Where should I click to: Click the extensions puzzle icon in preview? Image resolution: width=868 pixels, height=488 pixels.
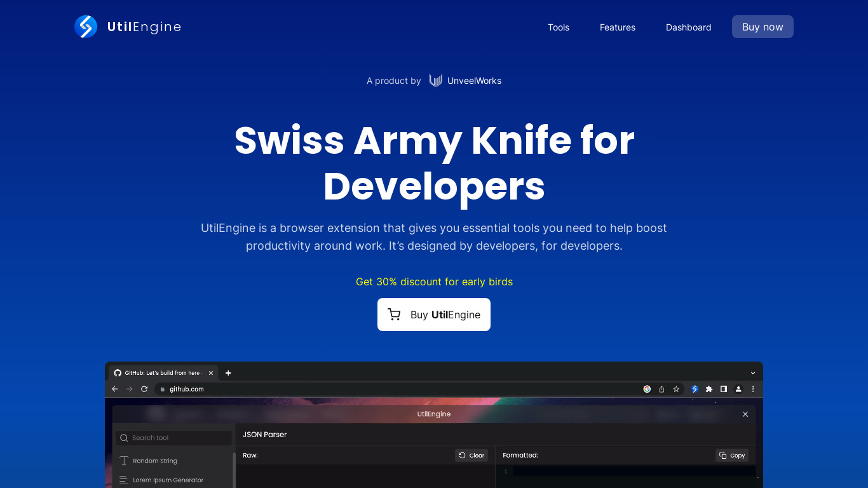709,389
